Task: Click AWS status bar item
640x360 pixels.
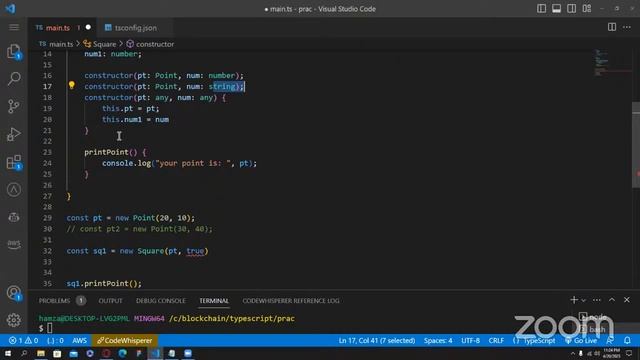Action: (80, 340)
